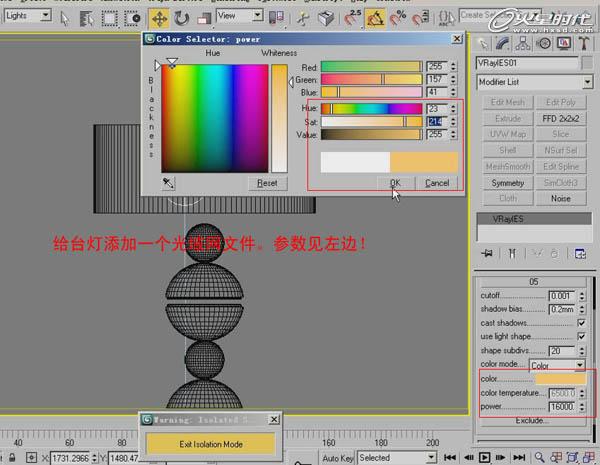
Task: Click Pin Stack icon
Action: [x=488, y=253]
